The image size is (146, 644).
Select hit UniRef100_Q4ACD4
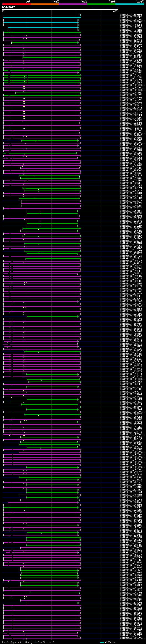[131, 37]
